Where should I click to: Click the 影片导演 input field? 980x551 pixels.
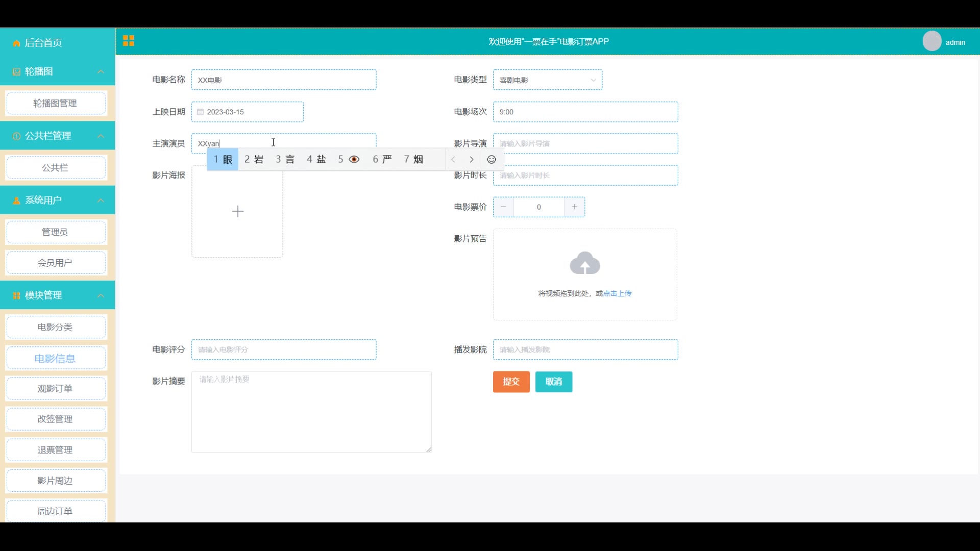(585, 144)
